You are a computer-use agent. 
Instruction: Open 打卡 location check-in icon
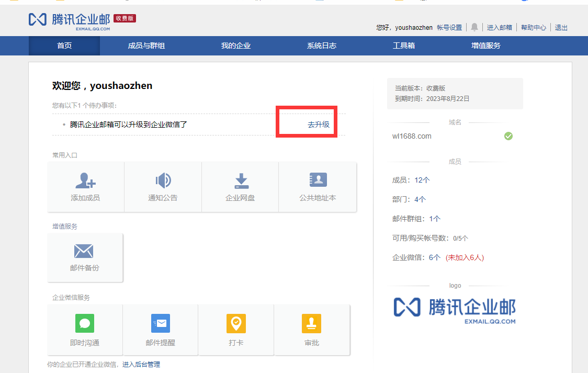pos(236,323)
